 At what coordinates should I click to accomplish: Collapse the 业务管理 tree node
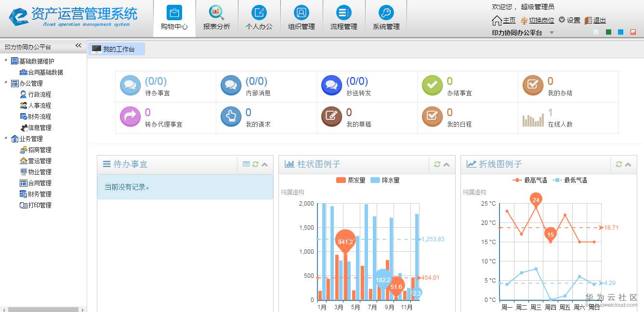coord(6,138)
